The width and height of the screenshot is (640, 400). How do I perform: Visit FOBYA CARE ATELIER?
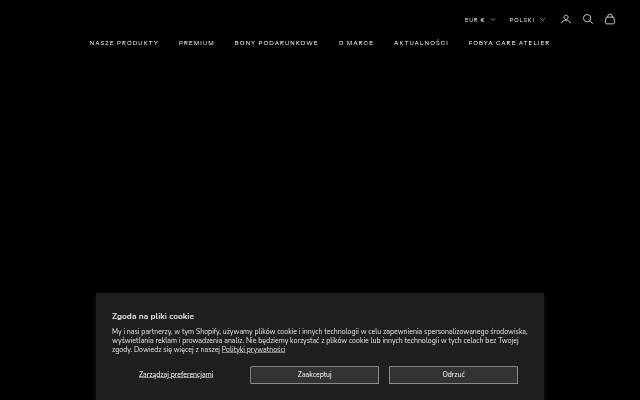(509, 43)
